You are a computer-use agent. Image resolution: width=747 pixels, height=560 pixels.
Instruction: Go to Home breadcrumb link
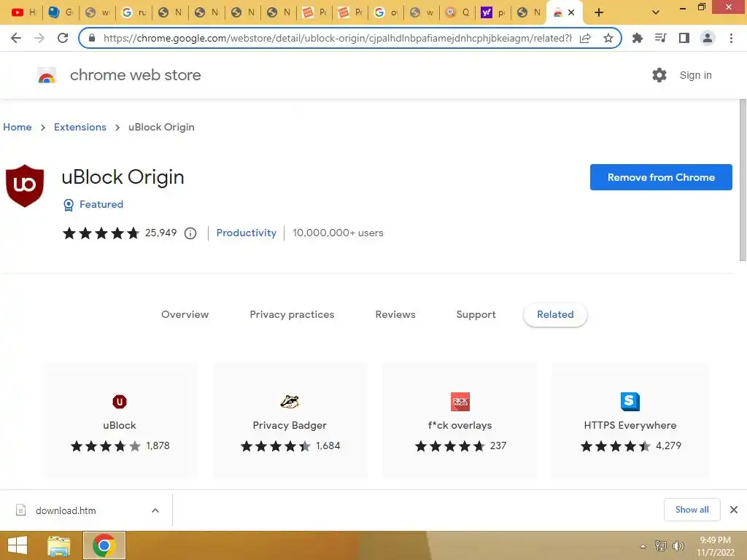click(x=18, y=127)
